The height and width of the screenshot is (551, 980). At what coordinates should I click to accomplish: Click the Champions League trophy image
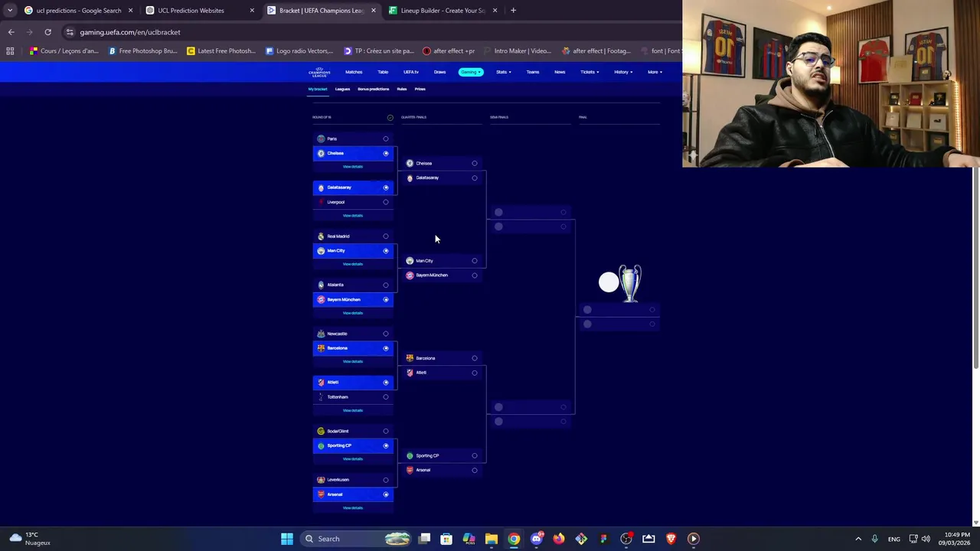pyautogui.click(x=630, y=283)
